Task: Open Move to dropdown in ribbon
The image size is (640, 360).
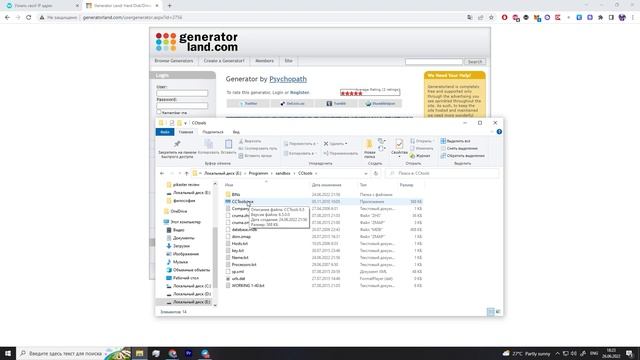Action: tap(300, 144)
